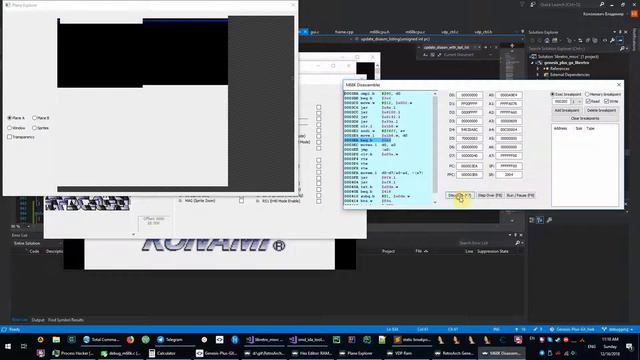640x360 pixels.
Task: Choose the Window radio option in Plane Explorer
Action: [10, 128]
